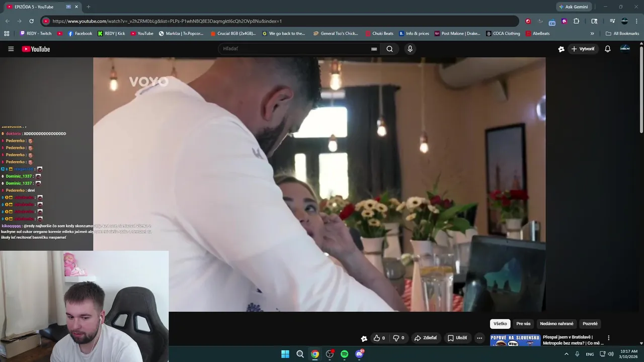Start voice search with the microphone

410,49
